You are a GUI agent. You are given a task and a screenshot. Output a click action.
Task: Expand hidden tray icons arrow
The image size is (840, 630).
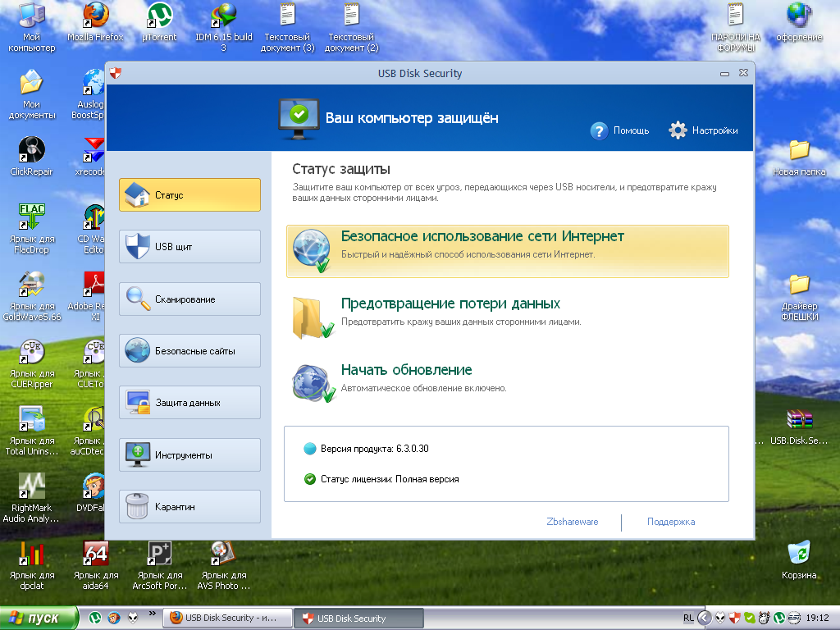coord(704,618)
